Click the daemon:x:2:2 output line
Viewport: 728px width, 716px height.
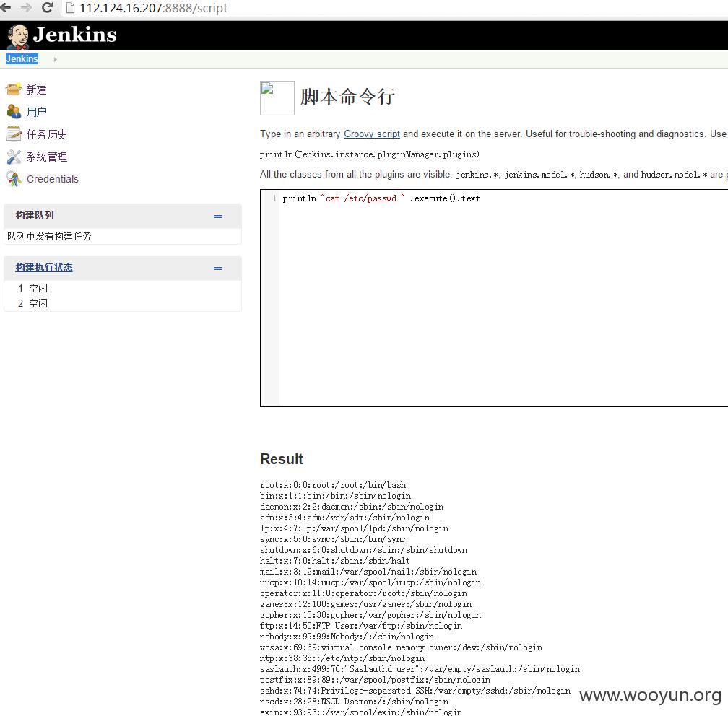(x=352, y=507)
